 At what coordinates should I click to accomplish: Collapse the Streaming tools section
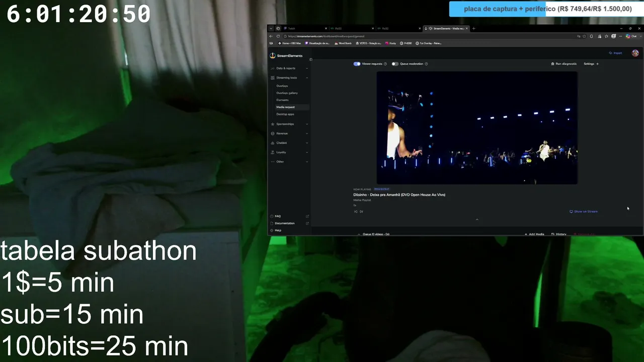(x=289, y=77)
